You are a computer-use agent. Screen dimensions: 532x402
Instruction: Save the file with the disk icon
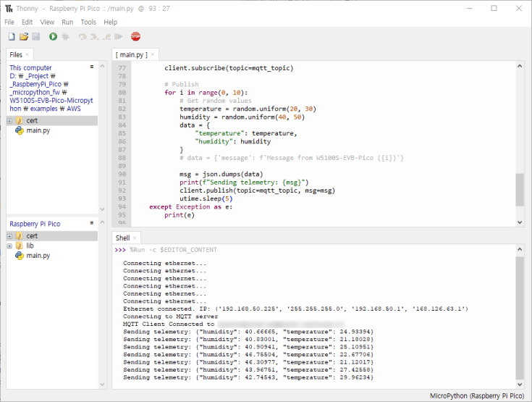(x=36, y=37)
